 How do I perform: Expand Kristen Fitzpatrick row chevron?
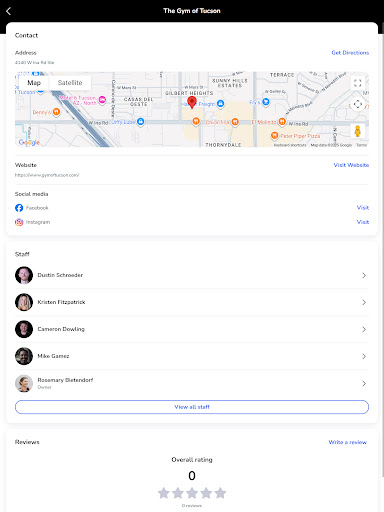coord(364,302)
